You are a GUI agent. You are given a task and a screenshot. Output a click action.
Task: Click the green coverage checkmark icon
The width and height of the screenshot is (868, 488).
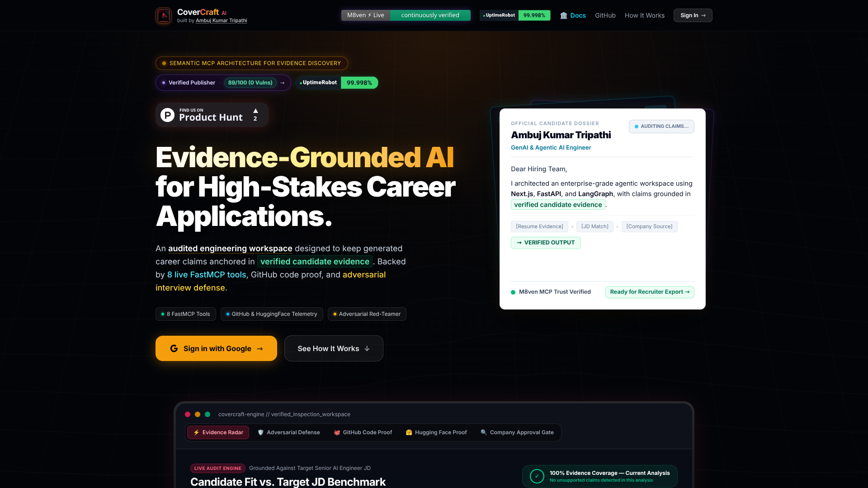tap(537, 476)
